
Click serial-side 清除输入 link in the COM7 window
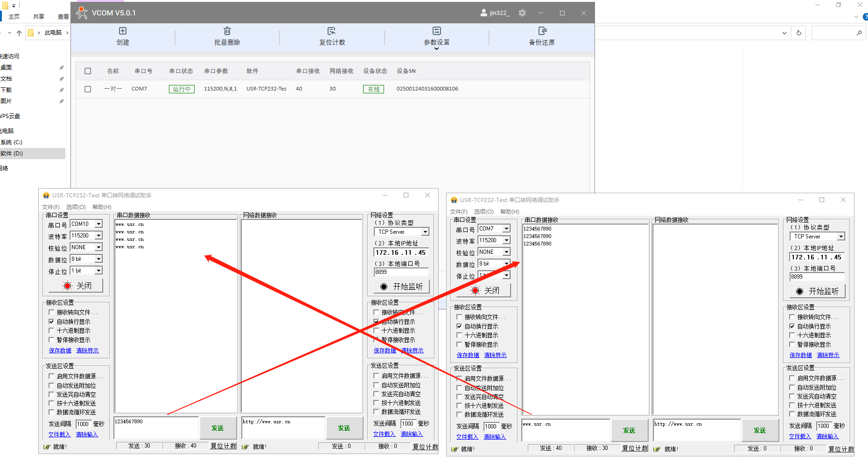(x=495, y=437)
